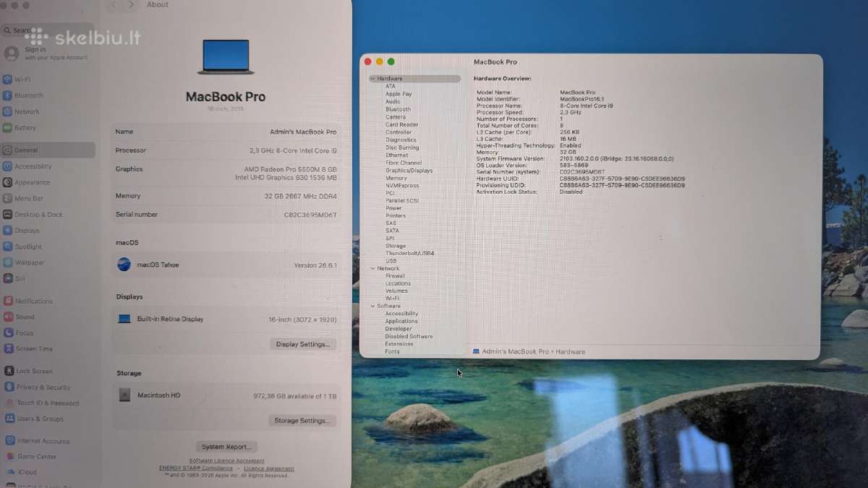Select Firewall under Network in System Information
Image resolution: width=868 pixels, height=488 pixels.
point(395,275)
